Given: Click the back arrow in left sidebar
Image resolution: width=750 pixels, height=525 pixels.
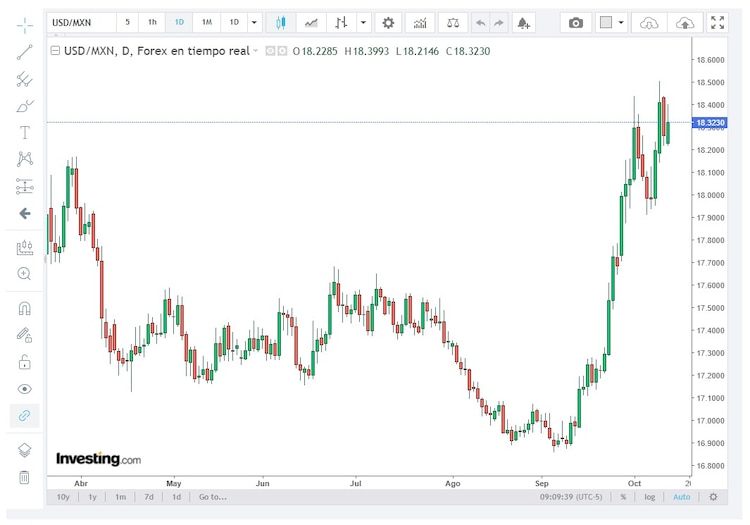Looking at the screenshot, I should point(24,213).
